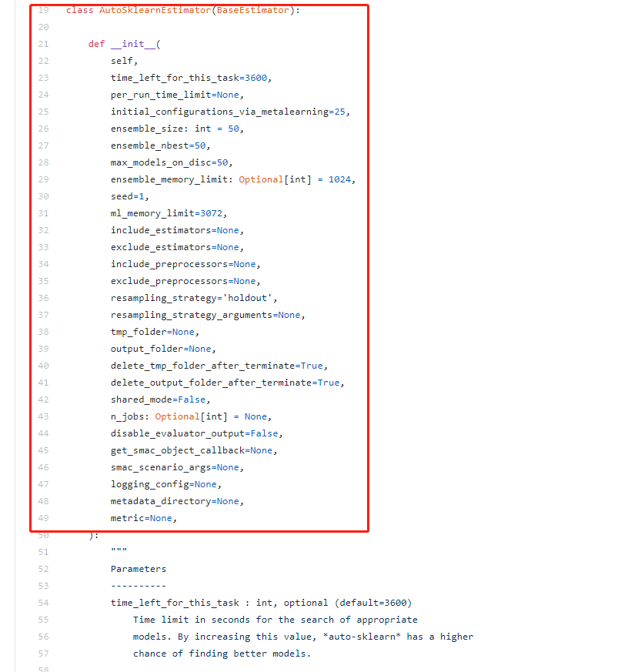Screen dimensions: 631x672
Task: Click include_preprocessors=None parameter
Action: point(183,264)
